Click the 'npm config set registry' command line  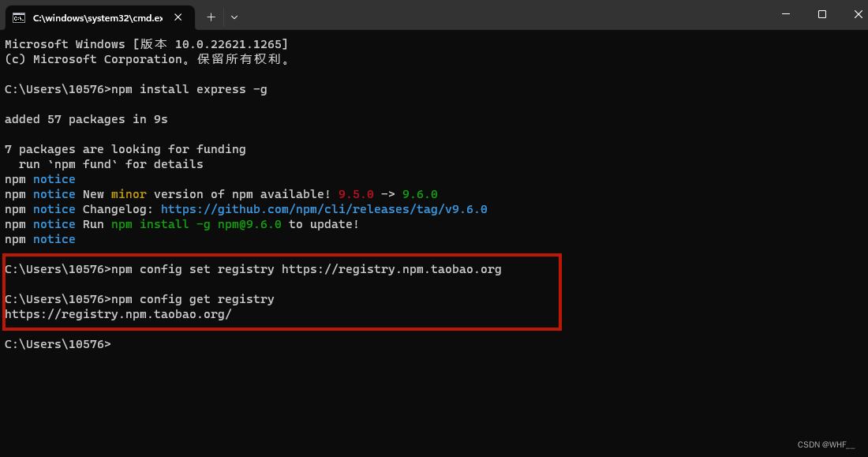point(253,269)
